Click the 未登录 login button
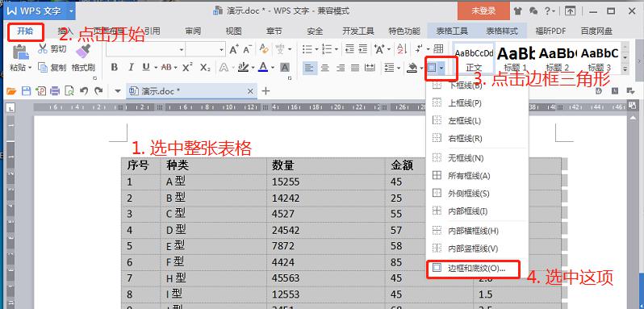The image size is (644, 309). [483, 11]
